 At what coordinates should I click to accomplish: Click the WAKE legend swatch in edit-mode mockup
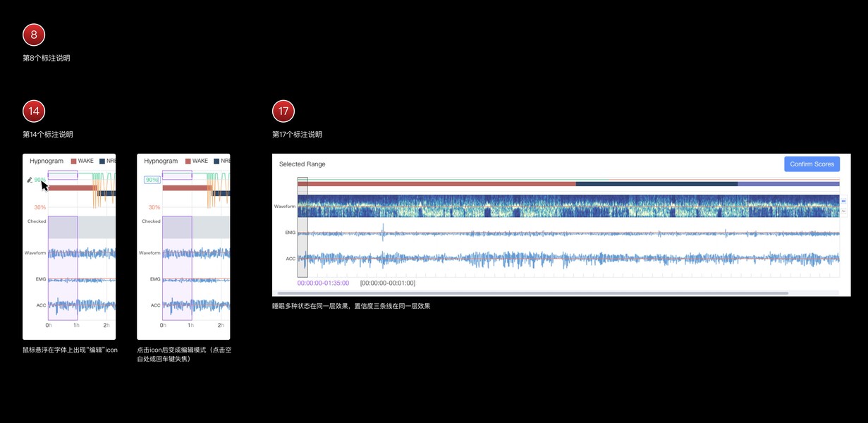pos(188,161)
